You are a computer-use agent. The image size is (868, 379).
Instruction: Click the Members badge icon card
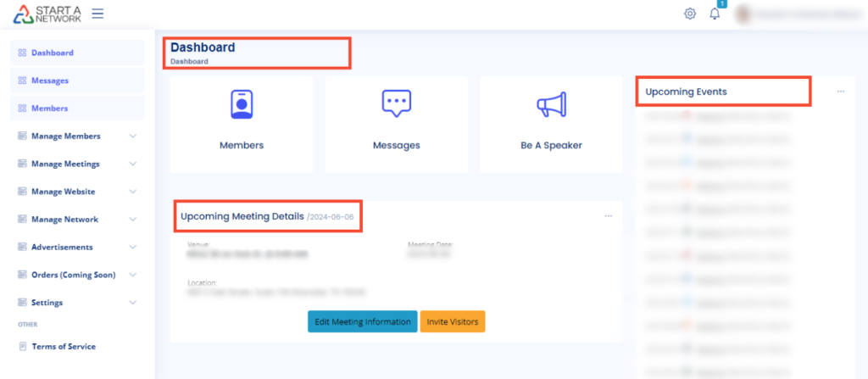click(x=242, y=105)
